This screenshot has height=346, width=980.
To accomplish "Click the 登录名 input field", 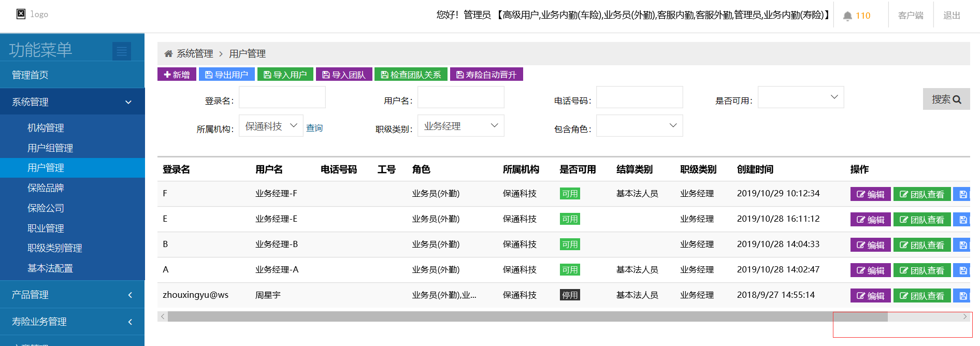I will [x=282, y=97].
